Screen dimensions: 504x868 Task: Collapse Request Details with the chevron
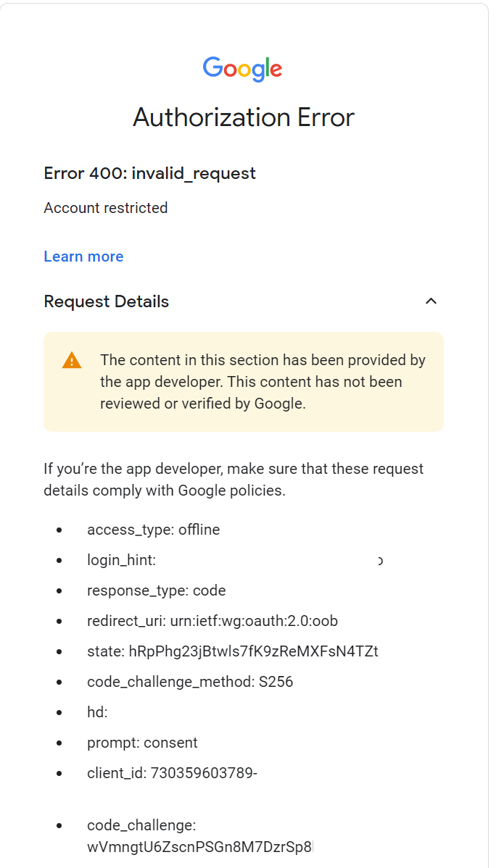point(431,301)
